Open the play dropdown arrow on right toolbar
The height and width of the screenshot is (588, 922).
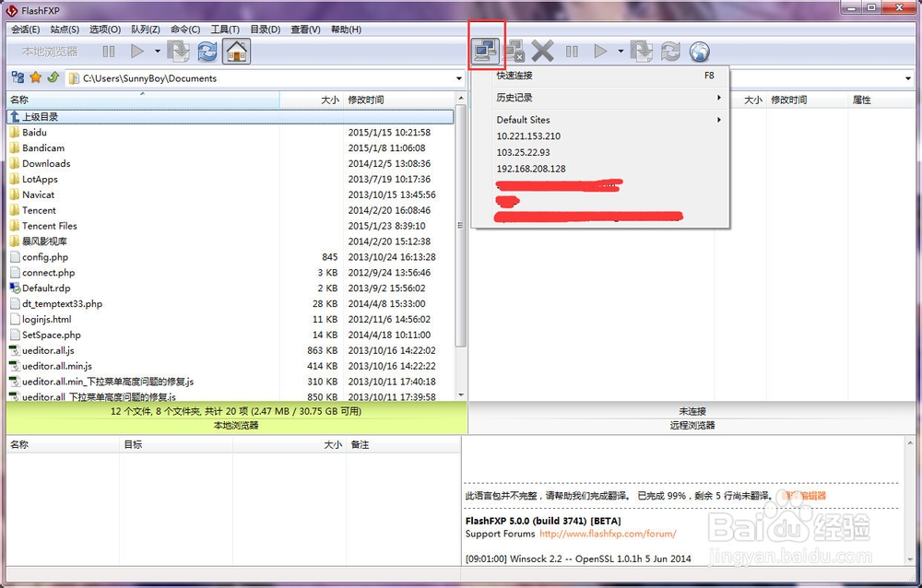point(621,52)
